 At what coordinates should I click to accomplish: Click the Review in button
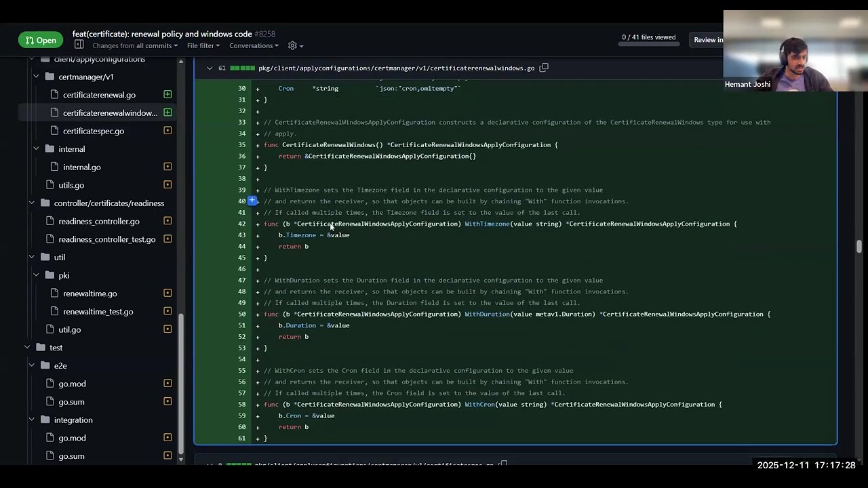click(709, 40)
